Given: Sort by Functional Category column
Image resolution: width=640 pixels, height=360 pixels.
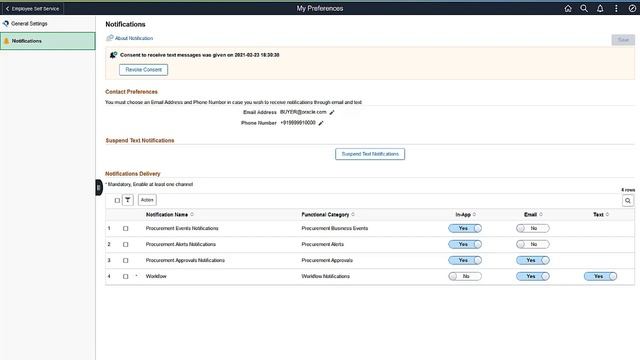Looking at the screenshot, I should click(x=328, y=214).
